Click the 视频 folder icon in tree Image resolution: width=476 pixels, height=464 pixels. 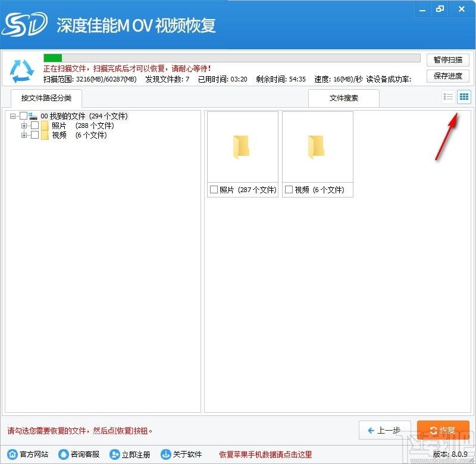tap(45, 135)
